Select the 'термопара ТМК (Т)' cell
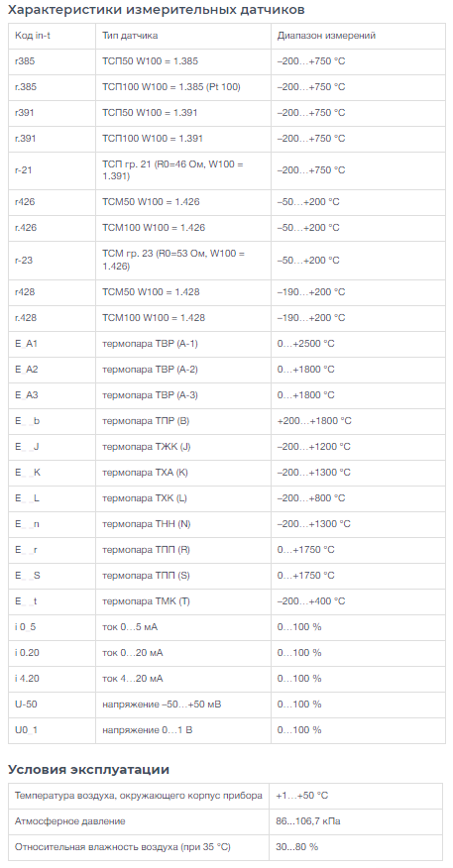The image size is (453, 868). 183,601
